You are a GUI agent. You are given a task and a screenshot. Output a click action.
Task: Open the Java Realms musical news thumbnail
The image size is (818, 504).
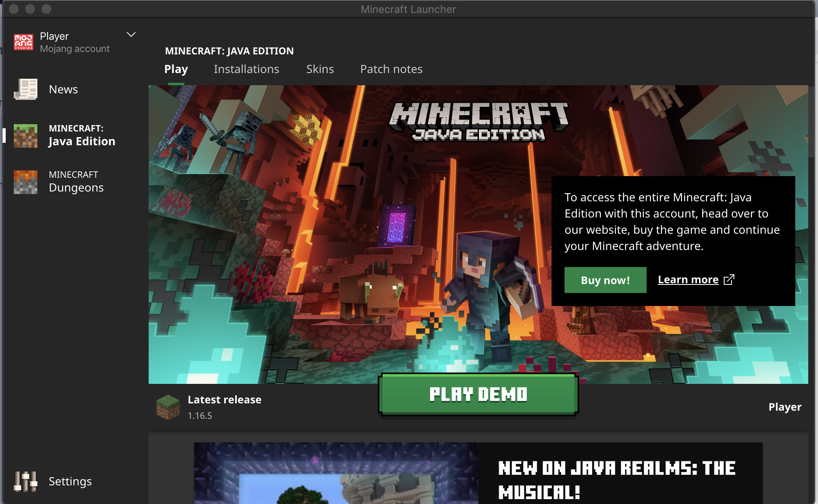[x=336, y=473]
